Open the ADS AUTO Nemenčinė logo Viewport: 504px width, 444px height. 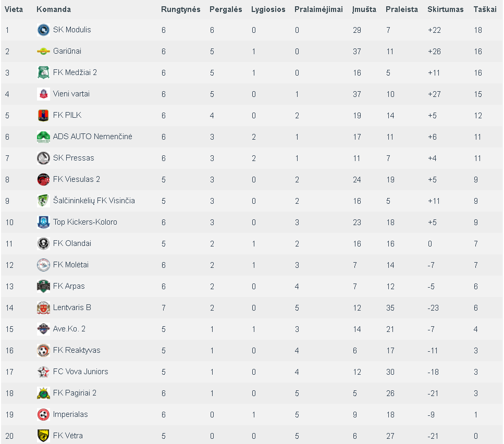[43, 137]
